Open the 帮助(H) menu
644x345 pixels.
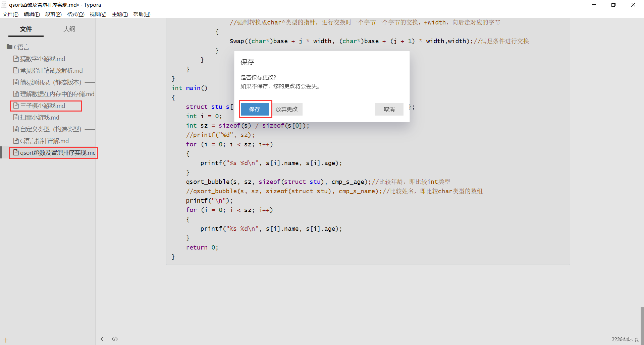click(x=142, y=14)
